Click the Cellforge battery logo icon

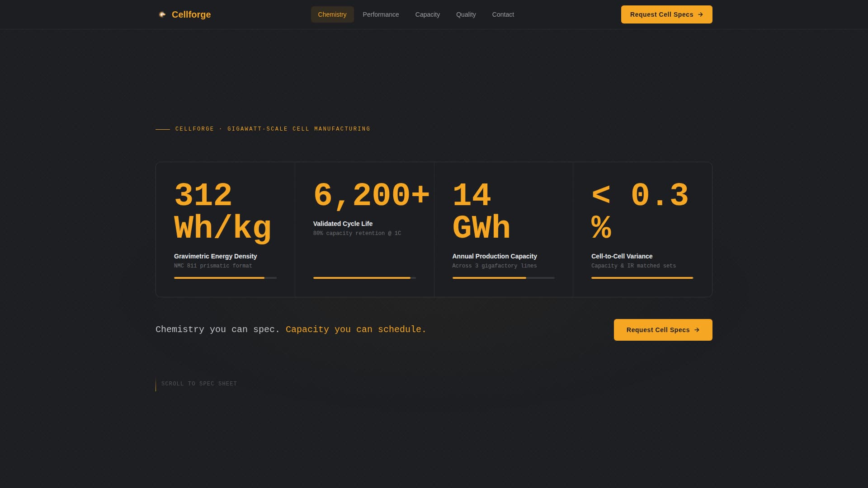click(x=163, y=14)
